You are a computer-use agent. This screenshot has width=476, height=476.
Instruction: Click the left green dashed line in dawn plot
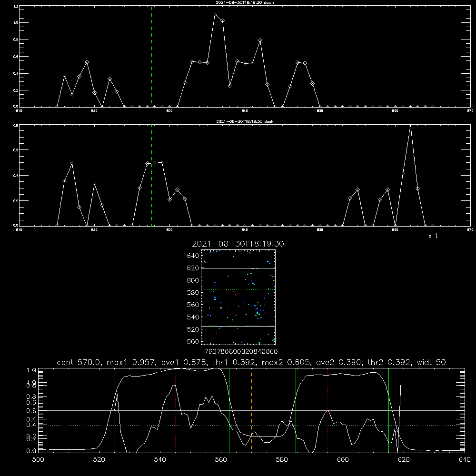151,56
